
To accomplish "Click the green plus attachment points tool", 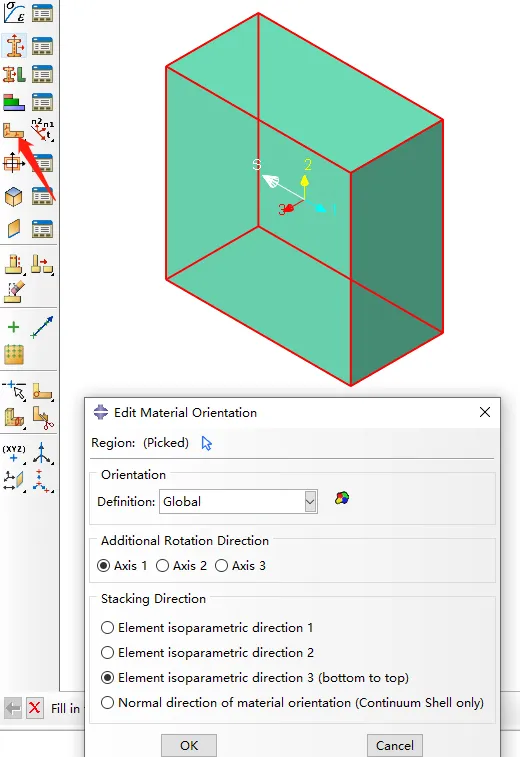I will tap(14, 327).
